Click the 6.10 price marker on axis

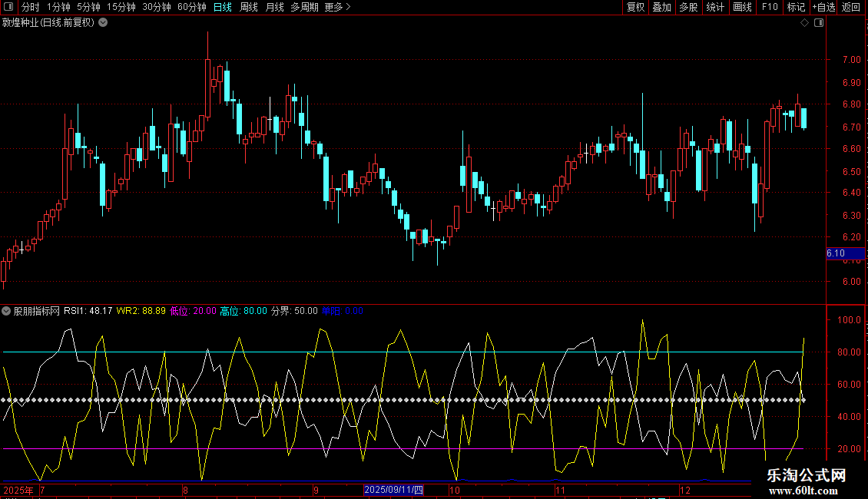click(x=845, y=253)
